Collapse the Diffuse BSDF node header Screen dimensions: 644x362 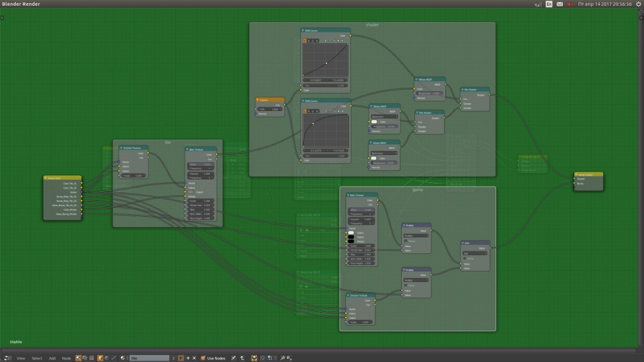[416, 79]
